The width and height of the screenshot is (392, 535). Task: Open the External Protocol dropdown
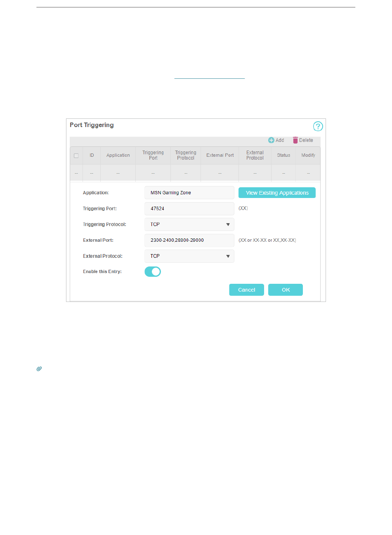[x=189, y=256]
